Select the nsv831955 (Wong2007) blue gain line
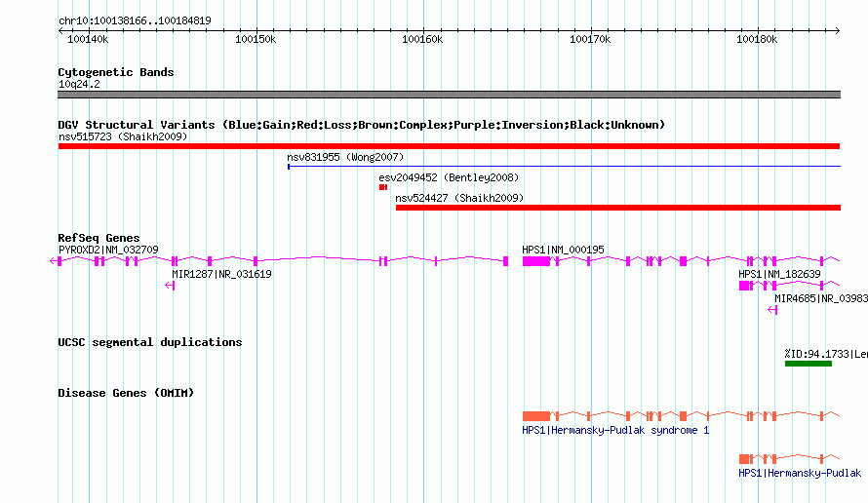 (564, 166)
